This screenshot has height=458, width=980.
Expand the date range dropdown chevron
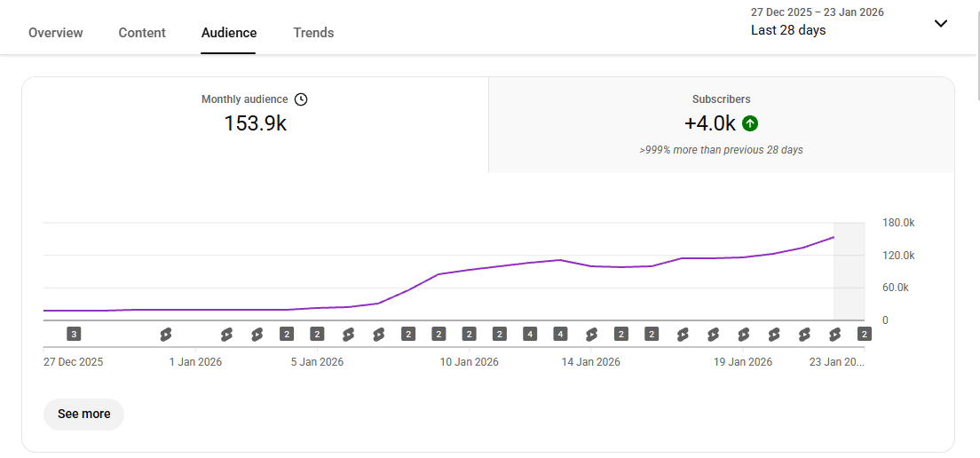941,23
